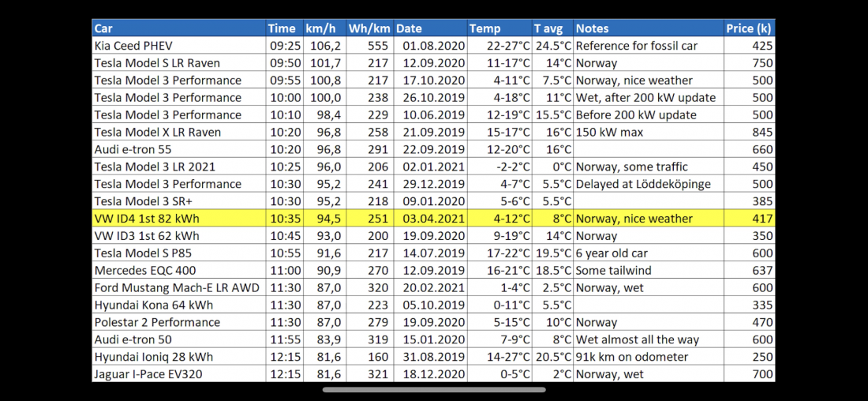This screenshot has height=401, width=868.
Task: Click the 'Jaguar I-Pace EV320' cell
Action: [x=179, y=374]
